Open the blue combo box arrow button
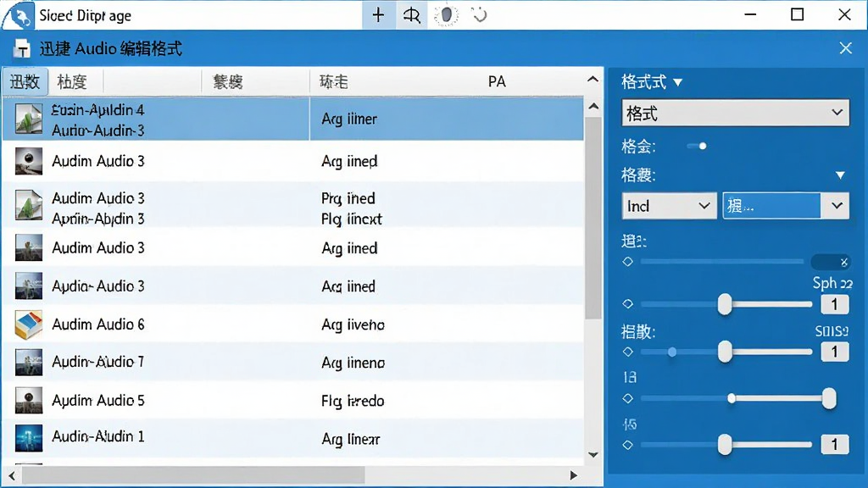The width and height of the screenshot is (868, 488). (836, 206)
